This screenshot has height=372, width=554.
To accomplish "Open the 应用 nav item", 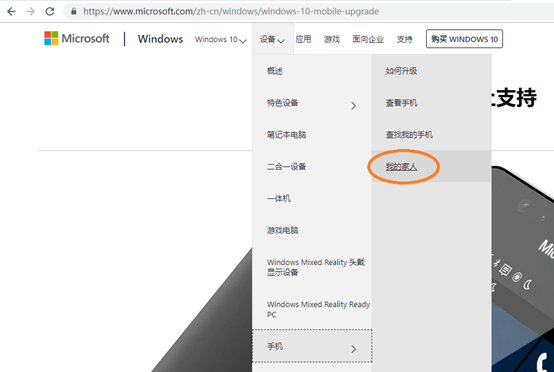I will pyautogui.click(x=303, y=39).
